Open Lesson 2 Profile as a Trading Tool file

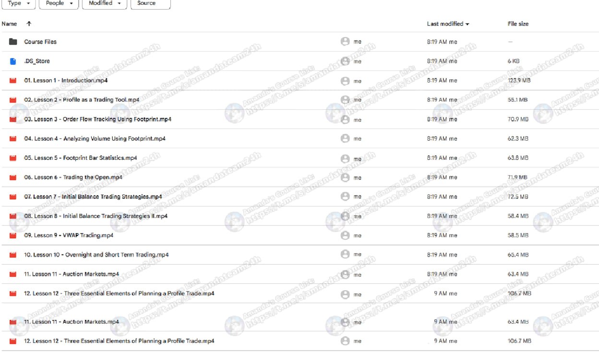coord(82,100)
